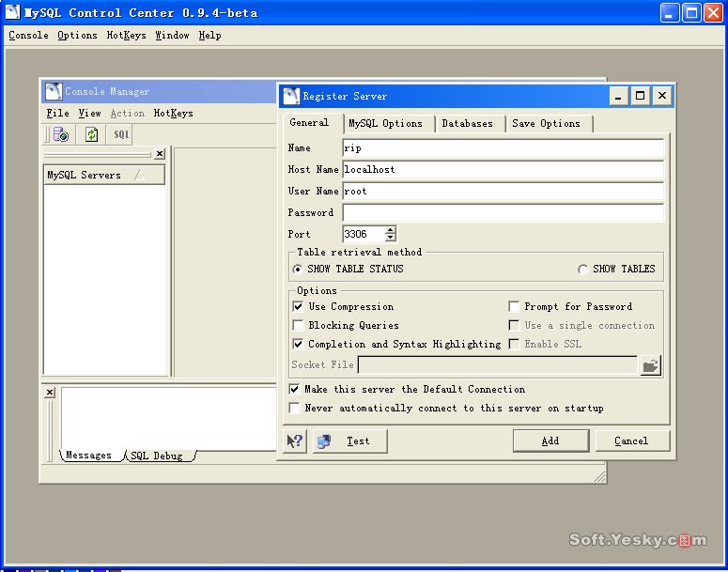
Task: Increase the Port value with up arrow
Action: (x=391, y=230)
